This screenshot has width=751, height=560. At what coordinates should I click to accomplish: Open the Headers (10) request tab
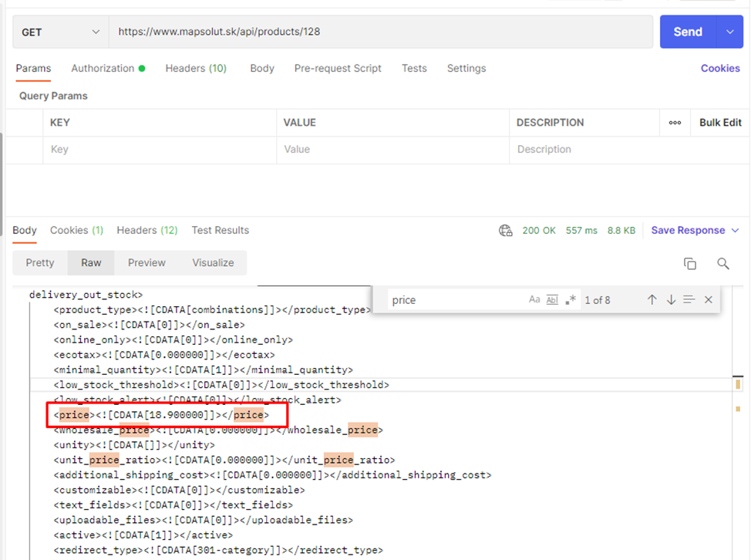click(x=195, y=69)
